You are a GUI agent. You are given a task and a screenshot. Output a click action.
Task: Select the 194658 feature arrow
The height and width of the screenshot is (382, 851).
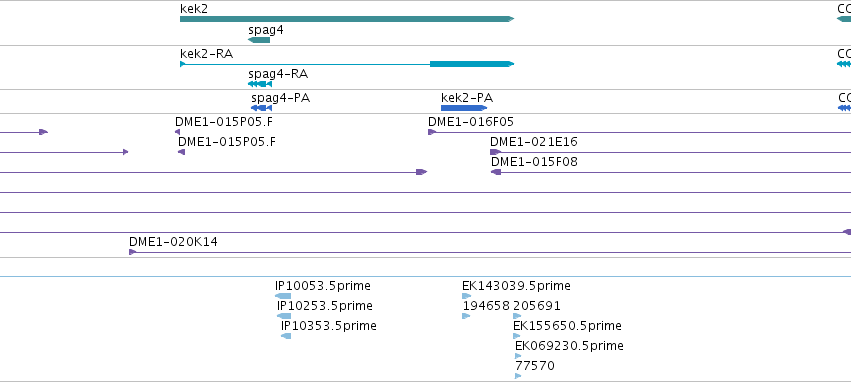coord(466,316)
